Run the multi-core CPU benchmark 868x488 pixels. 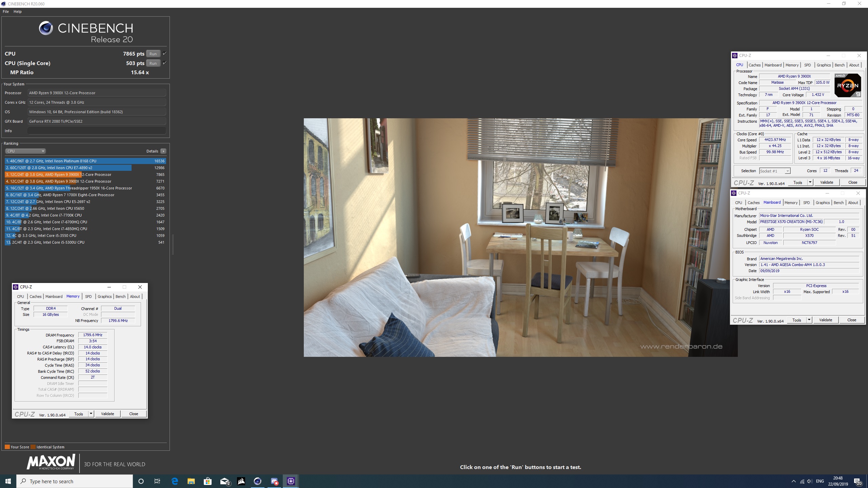(153, 54)
